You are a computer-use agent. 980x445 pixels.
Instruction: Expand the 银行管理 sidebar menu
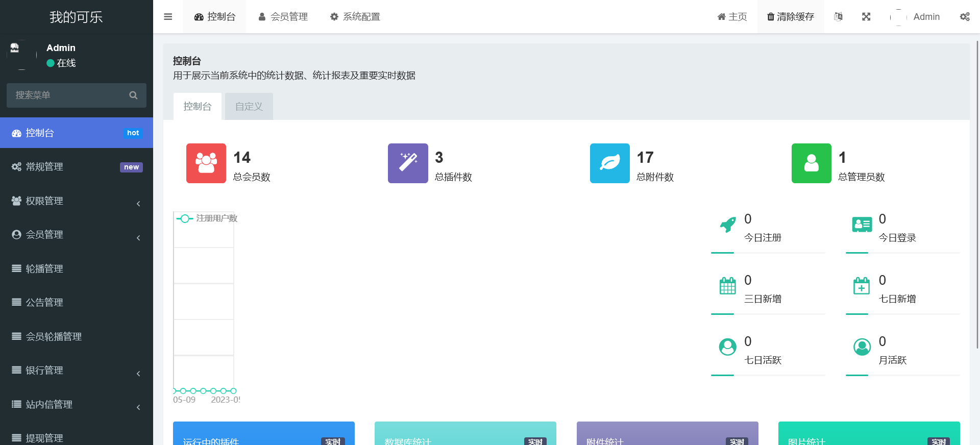(77, 370)
